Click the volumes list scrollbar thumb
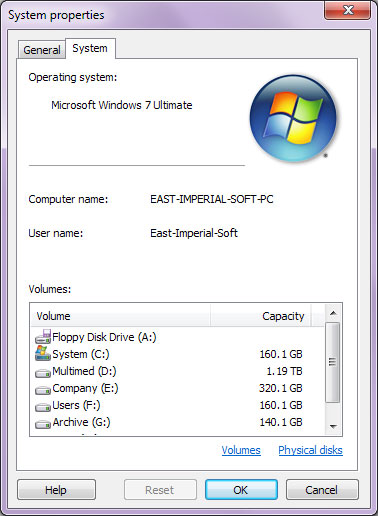Image resolution: width=378 pixels, height=516 pixels. click(333, 362)
